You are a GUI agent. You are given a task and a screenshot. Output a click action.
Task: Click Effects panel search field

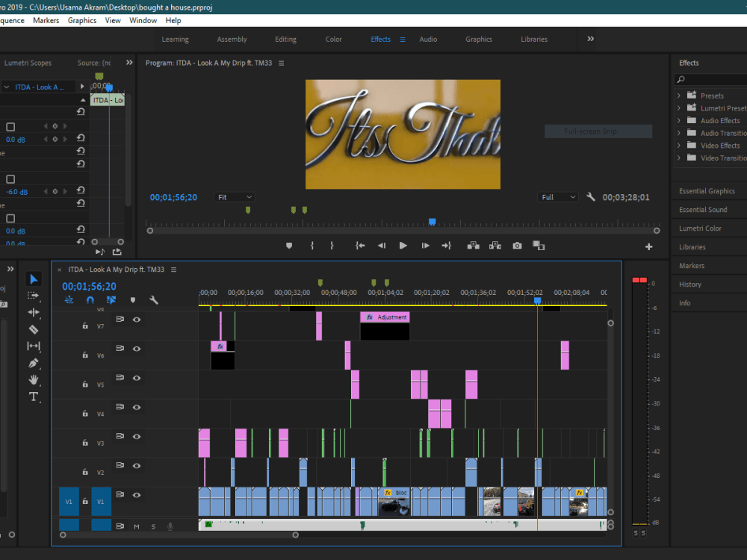(710, 79)
